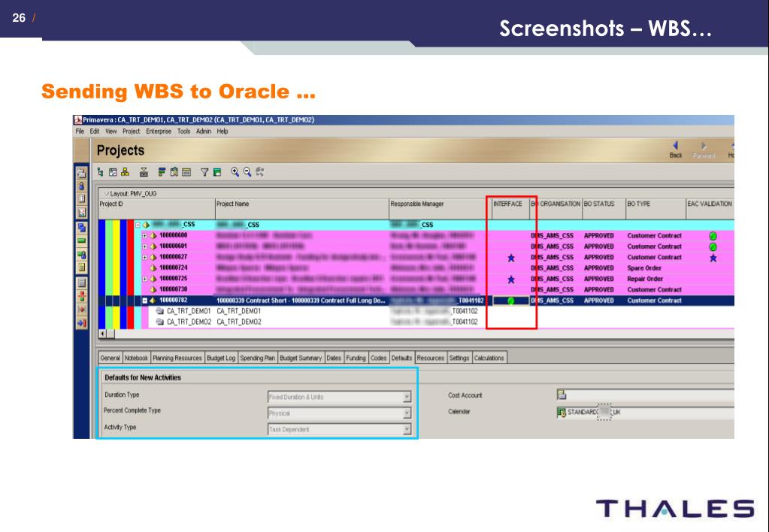
Task: Open the Enterprise menu
Action: pos(159,131)
